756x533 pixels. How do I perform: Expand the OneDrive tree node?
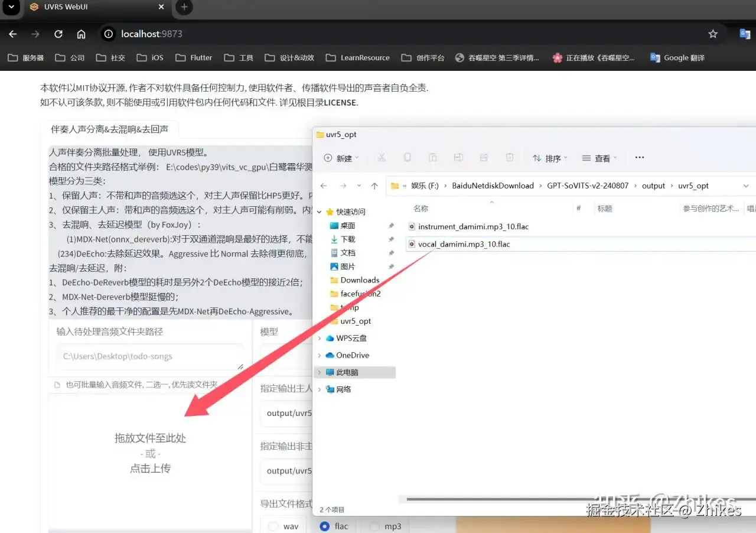pos(320,355)
